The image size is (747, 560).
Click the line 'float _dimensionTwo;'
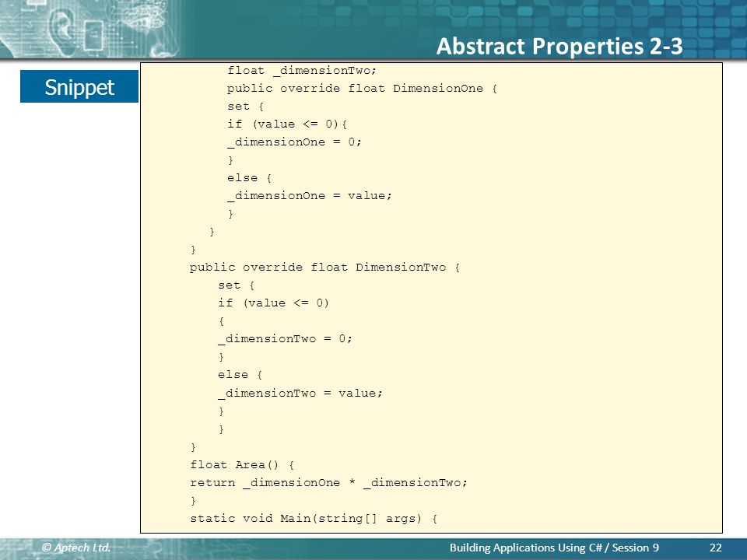302,71
